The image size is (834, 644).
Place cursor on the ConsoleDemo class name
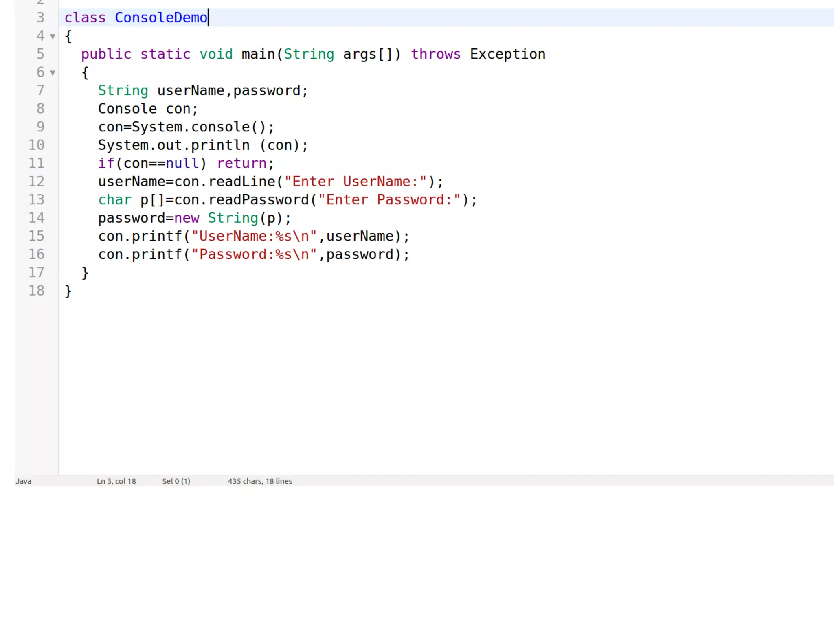tap(161, 18)
